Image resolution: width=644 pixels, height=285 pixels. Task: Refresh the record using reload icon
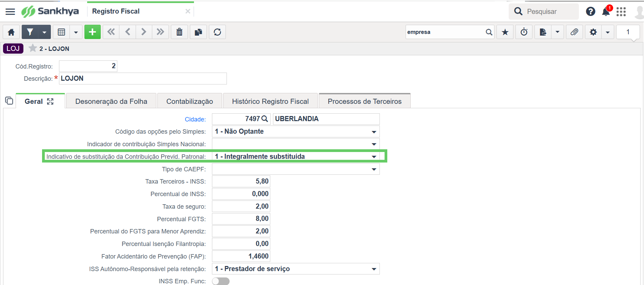217,32
